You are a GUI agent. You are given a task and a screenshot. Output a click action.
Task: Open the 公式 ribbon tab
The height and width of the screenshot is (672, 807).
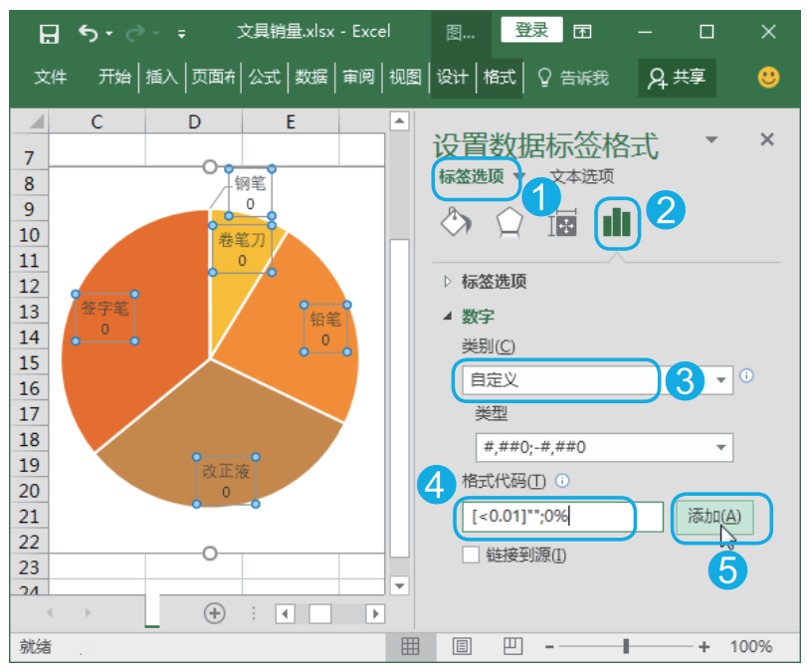(265, 78)
